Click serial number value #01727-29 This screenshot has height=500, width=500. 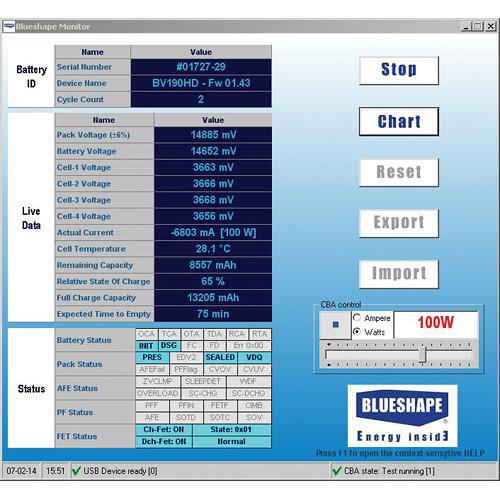coord(201,67)
